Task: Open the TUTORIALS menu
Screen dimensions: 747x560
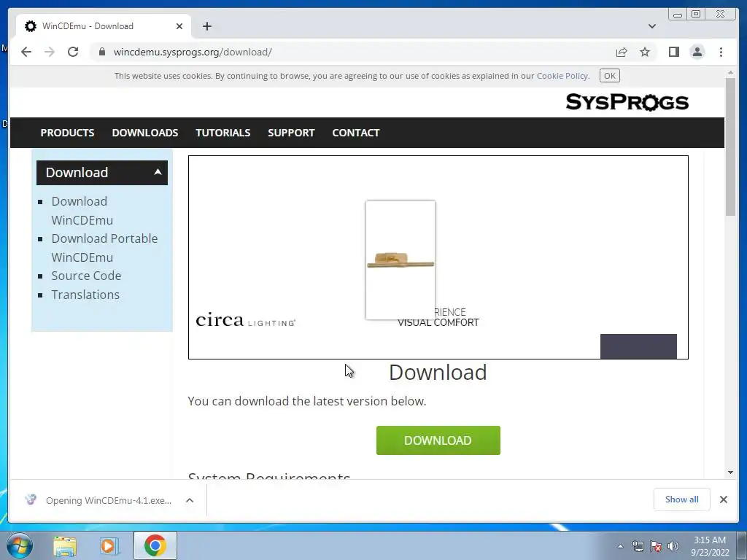Action: (x=222, y=133)
